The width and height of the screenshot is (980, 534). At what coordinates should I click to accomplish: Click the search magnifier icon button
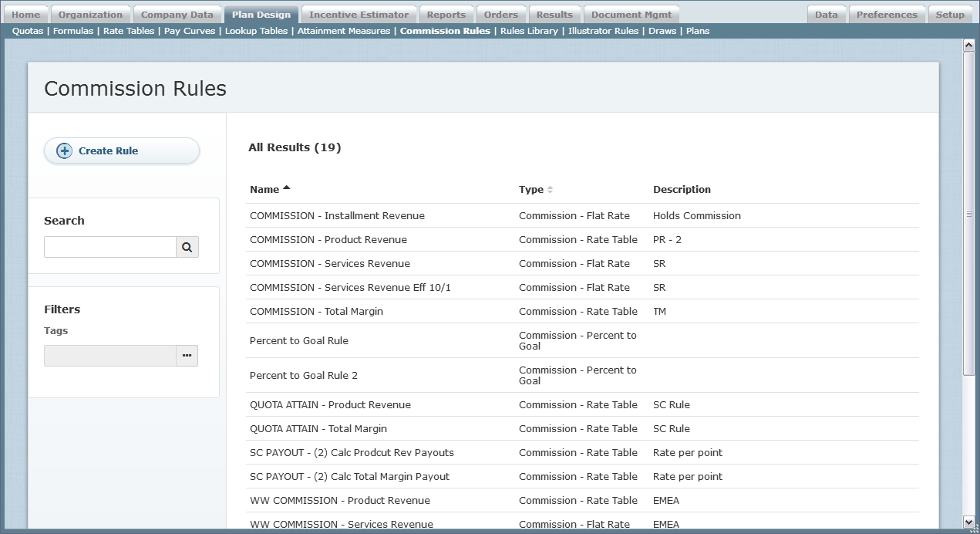(x=187, y=247)
